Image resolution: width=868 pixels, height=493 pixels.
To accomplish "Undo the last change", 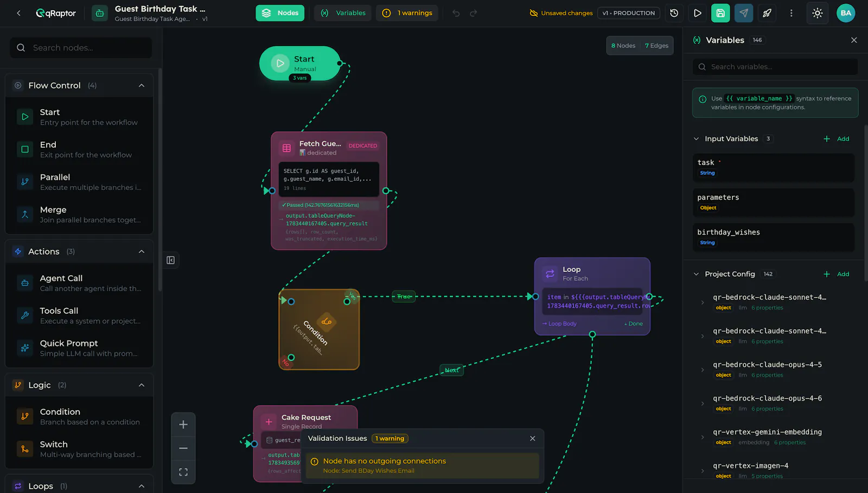I will [456, 13].
